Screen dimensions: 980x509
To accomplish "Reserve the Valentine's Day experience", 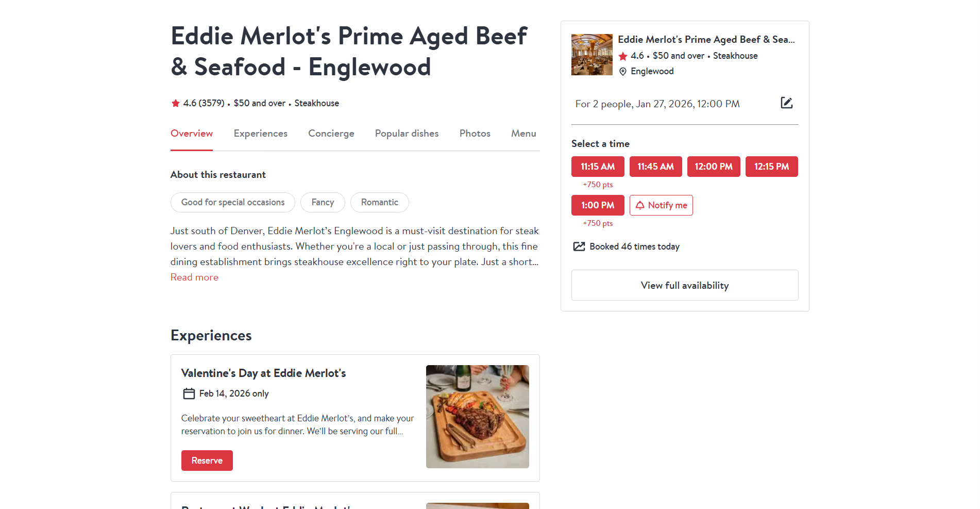I will tap(207, 461).
